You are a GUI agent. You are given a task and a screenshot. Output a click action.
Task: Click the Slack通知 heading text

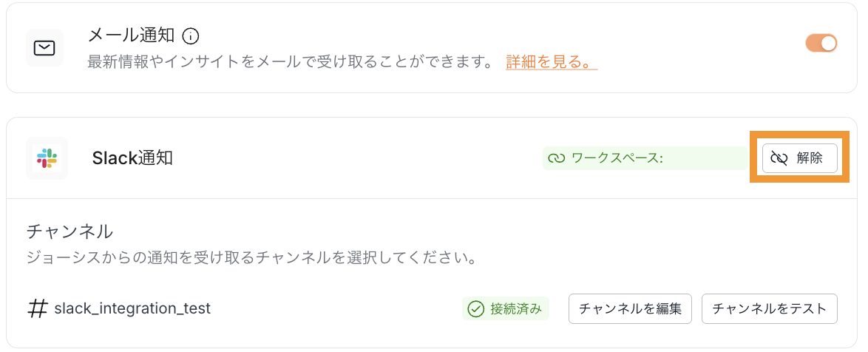pyautogui.click(x=132, y=158)
